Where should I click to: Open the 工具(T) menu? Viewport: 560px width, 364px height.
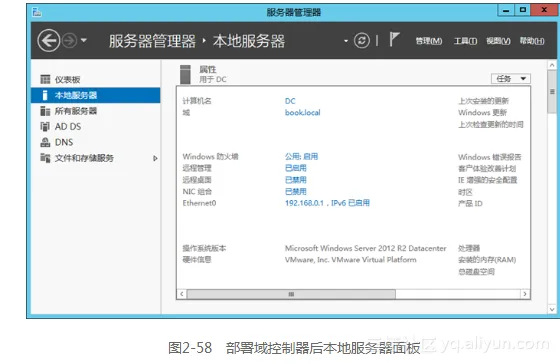(465, 41)
